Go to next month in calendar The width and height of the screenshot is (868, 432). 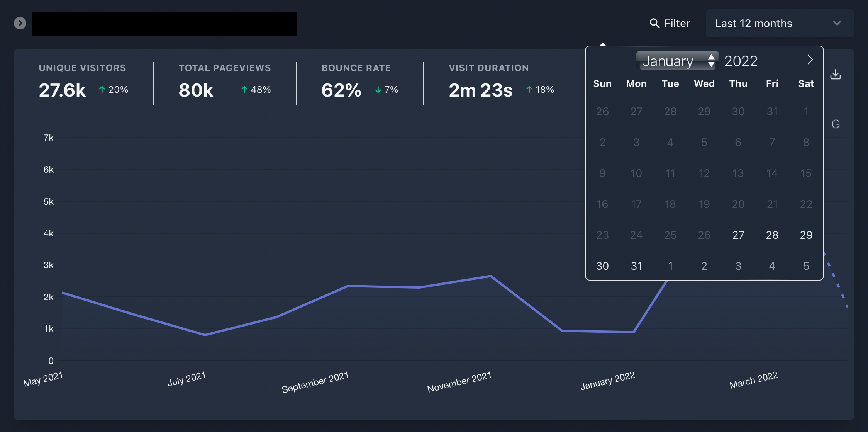click(810, 60)
